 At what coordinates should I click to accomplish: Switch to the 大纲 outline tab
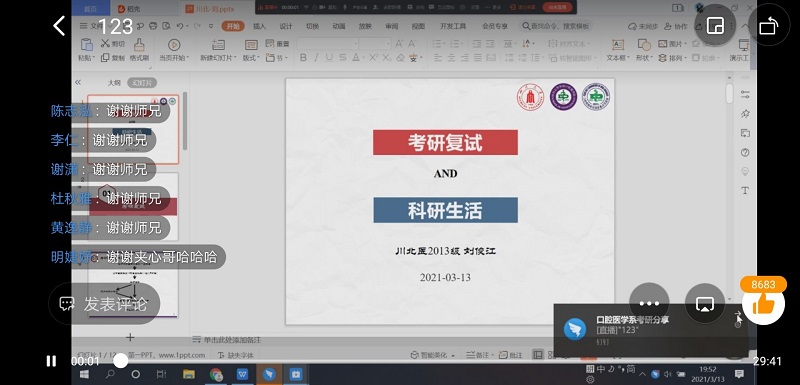click(x=114, y=83)
